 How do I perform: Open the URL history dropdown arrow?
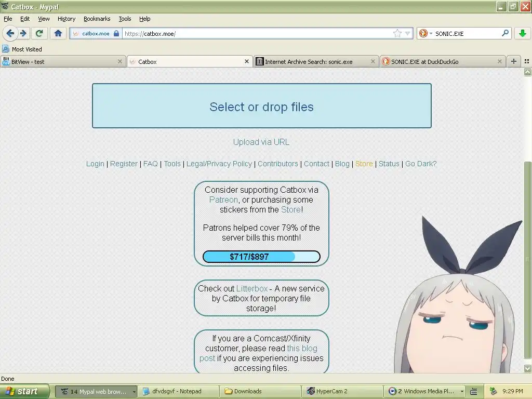pyautogui.click(x=407, y=33)
